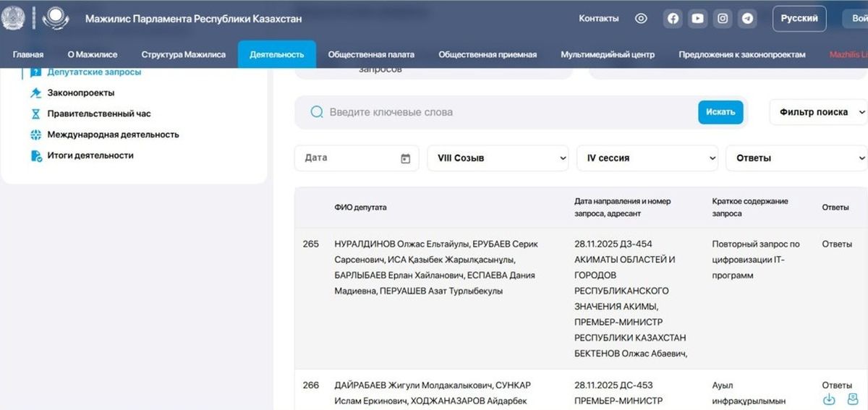Open the Instagram profile icon
The image size is (868, 410).
click(x=722, y=19)
